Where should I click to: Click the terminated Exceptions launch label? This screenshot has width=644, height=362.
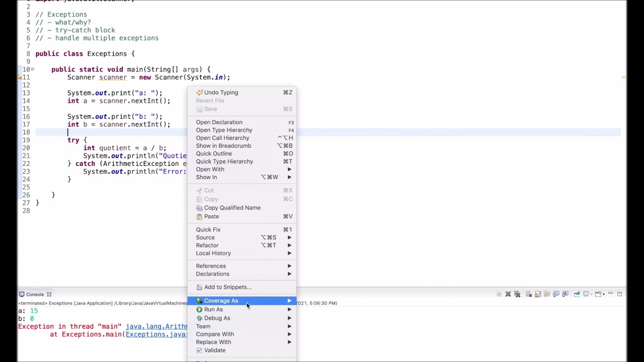(x=103, y=303)
